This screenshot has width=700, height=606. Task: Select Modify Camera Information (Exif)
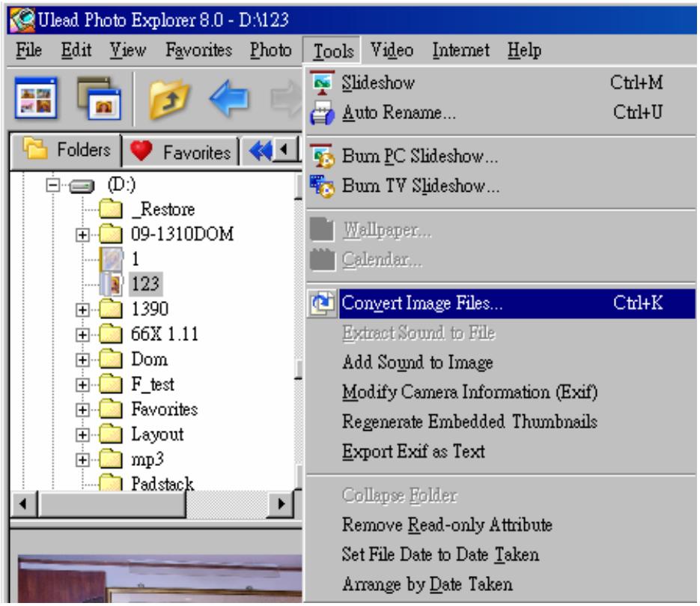pyautogui.click(x=500, y=392)
